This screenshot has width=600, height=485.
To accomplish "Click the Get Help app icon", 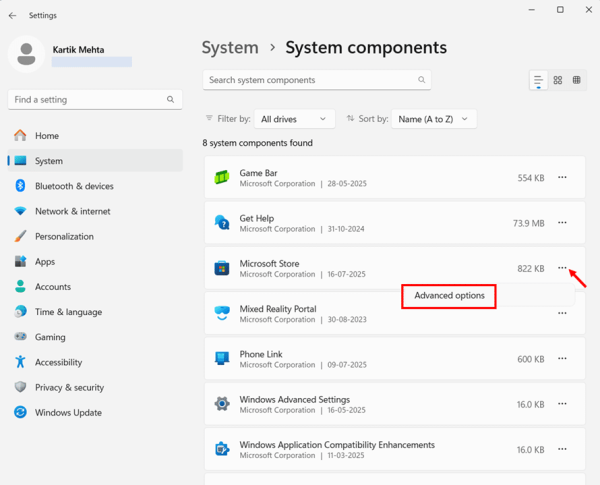I will click(222, 222).
